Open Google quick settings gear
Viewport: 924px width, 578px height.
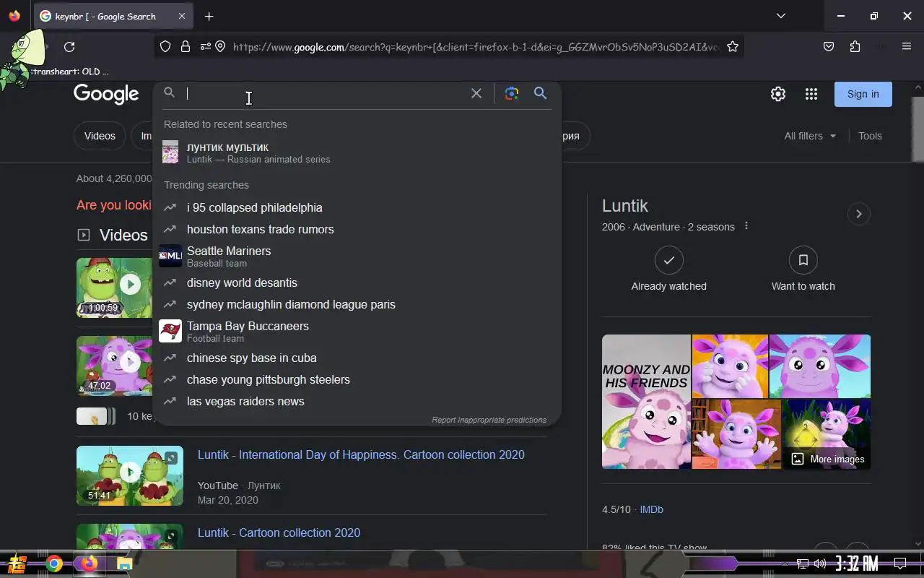[x=777, y=94]
